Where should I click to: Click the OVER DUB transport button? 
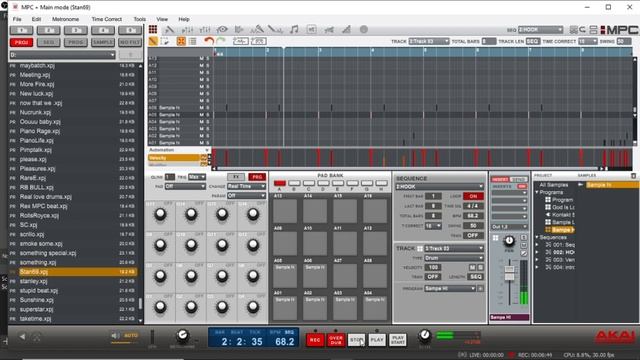pos(336,340)
